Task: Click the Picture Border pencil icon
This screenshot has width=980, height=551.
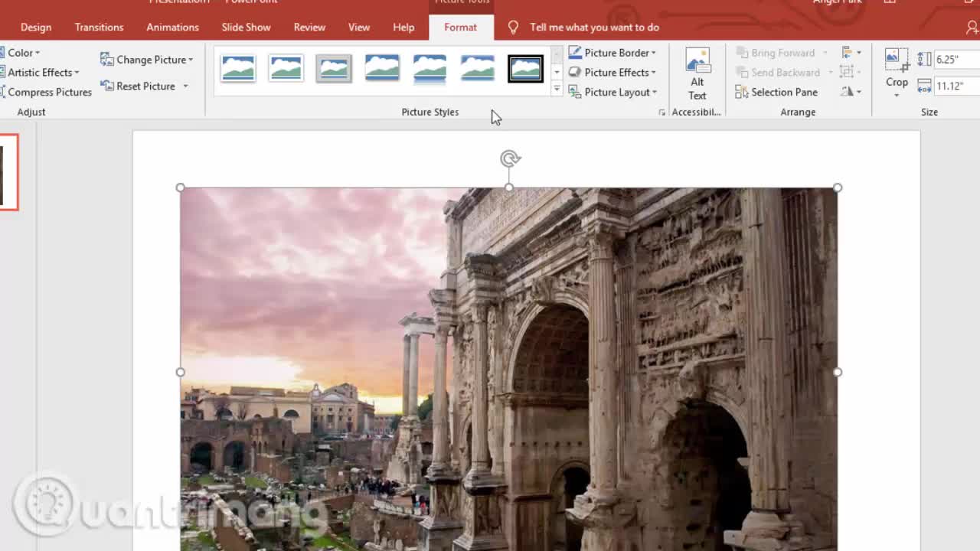Action: pyautogui.click(x=575, y=53)
